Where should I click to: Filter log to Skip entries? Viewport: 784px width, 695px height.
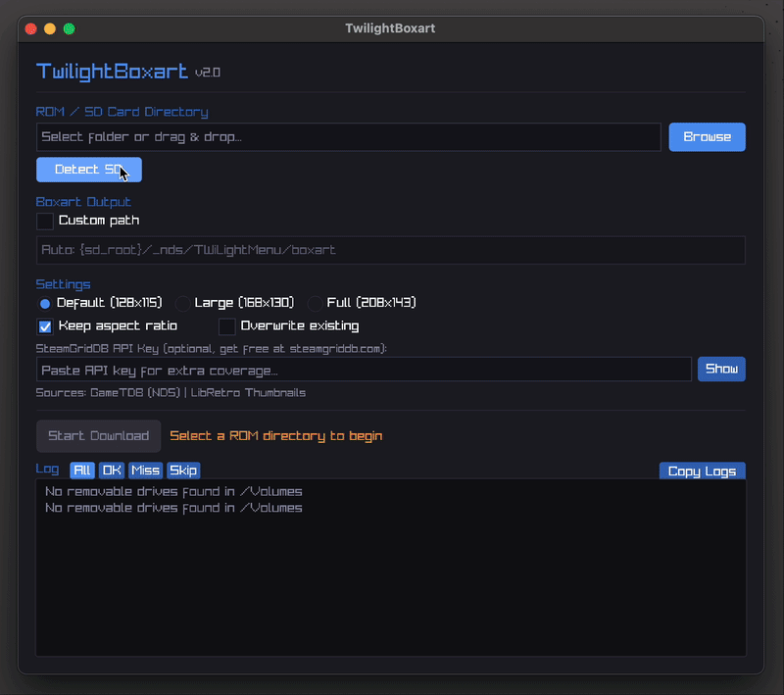click(x=183, y=471)
